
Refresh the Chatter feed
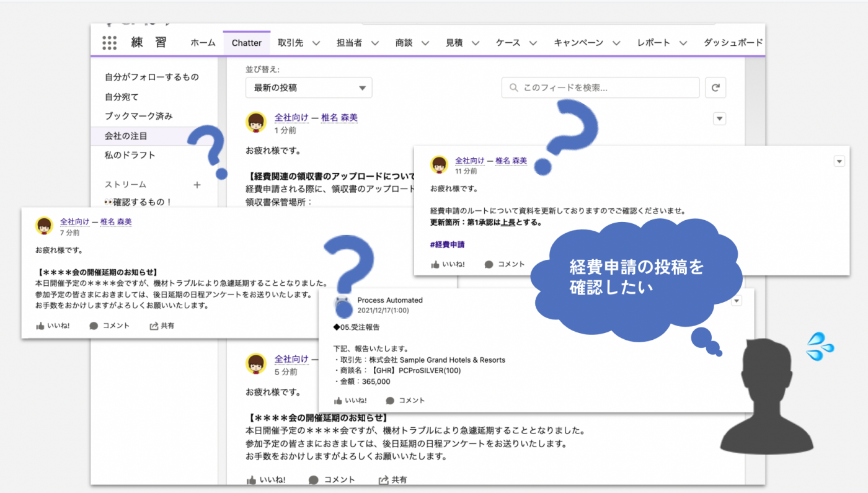coord(715,88)
